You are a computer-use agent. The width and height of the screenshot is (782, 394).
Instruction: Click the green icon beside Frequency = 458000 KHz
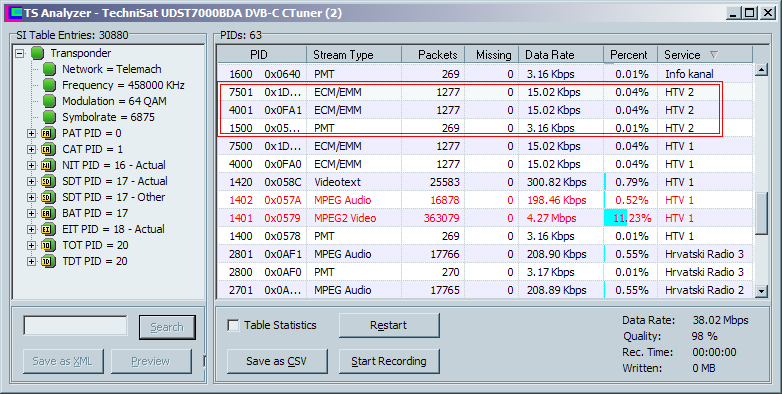49,85
